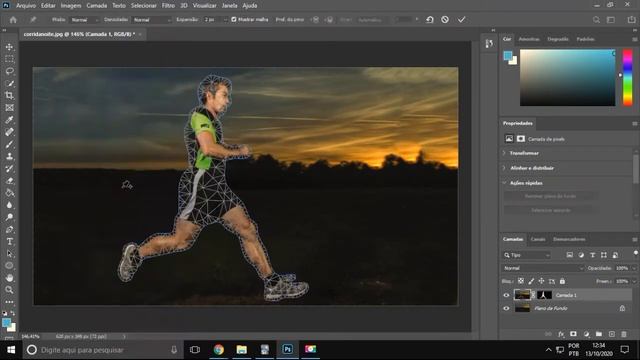Pick color in the color field
640x360 pixels.
tap(567, 78)
